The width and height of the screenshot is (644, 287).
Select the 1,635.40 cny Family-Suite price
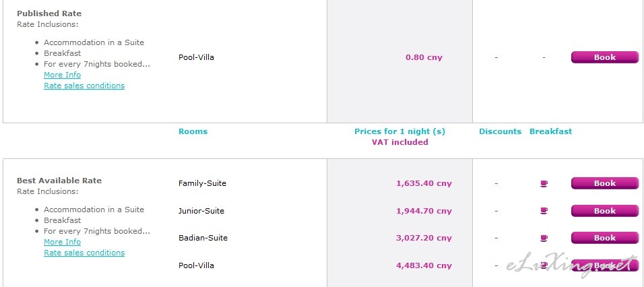pos(424,183)
